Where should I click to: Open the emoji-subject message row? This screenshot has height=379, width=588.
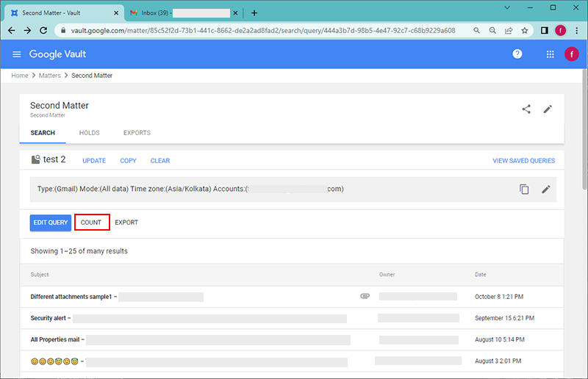coord(292,361)
